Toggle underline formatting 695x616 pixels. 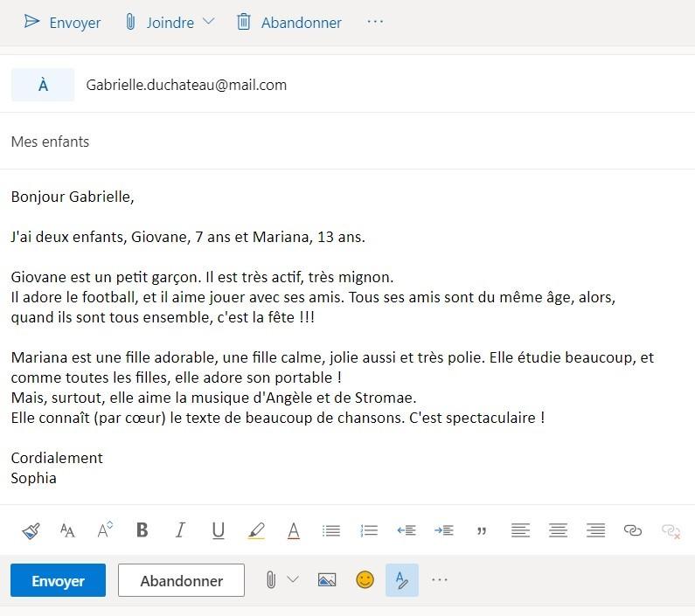click(x=218, y=530)
